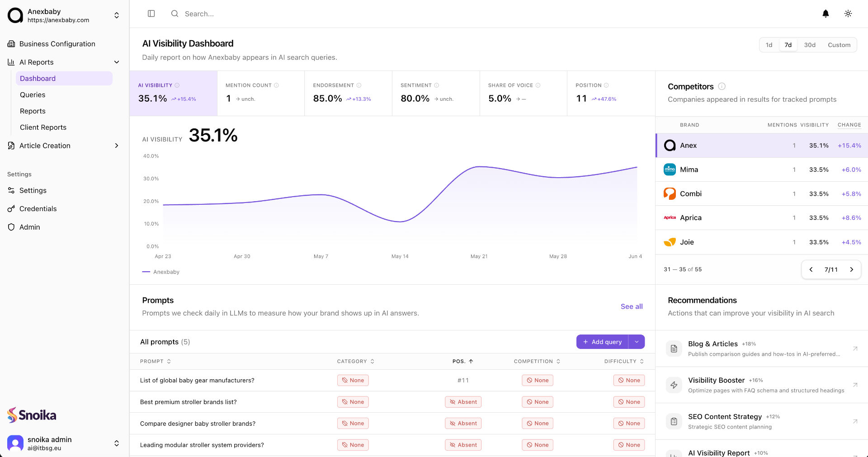Click the Add query button
Viewport: 868px width, 457px height.
point(602,342)
